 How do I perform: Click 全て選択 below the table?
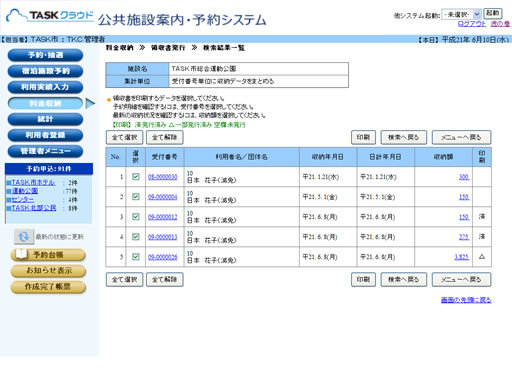tap(124, 279)
